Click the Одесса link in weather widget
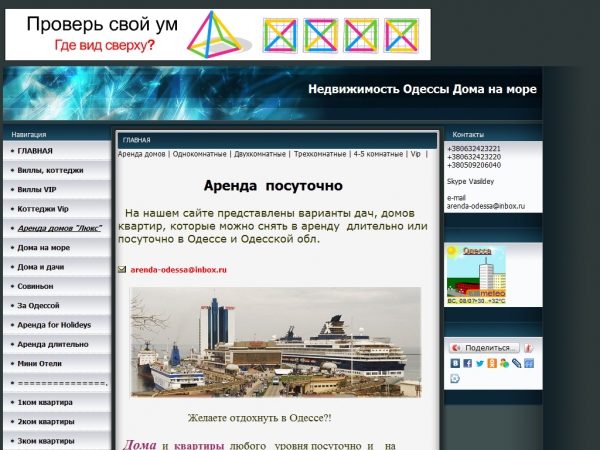600x450 pixels. pyautogui.click(x=477, y=251)
